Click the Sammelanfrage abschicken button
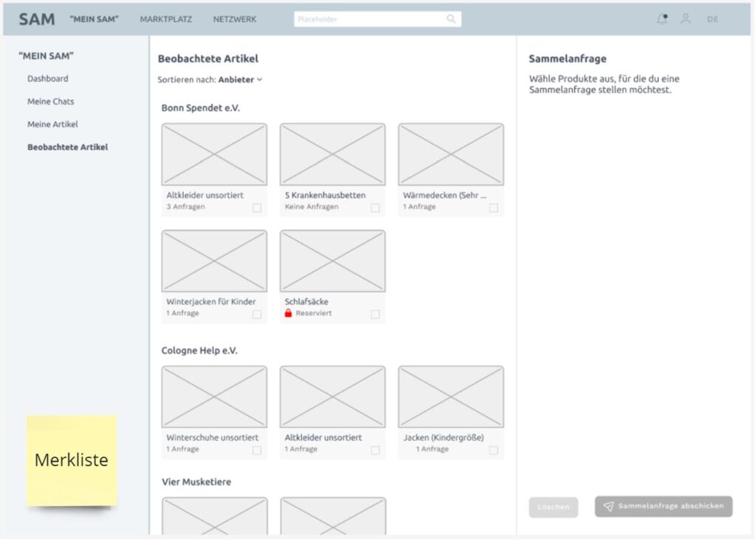Image resolution: width=756 pixels, height=540 pixels. (663, 507)
